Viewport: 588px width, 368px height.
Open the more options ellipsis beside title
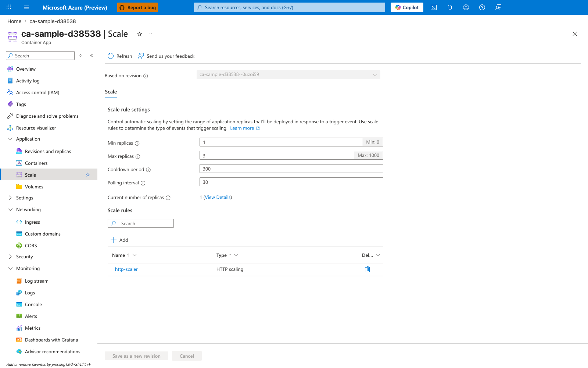[151, 34]
